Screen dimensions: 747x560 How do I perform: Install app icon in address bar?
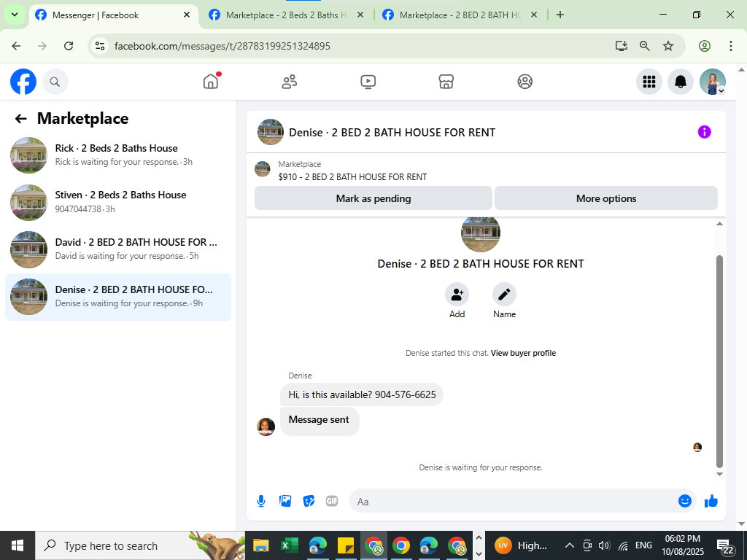621,46
